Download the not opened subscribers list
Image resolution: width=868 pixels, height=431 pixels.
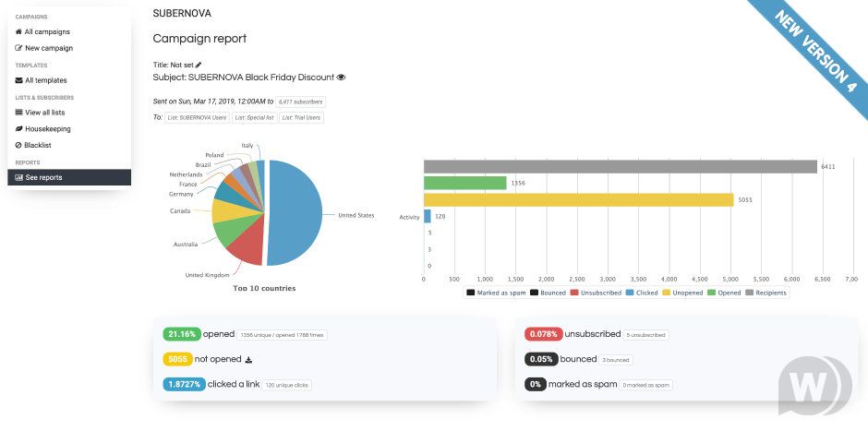pos(247,359)
